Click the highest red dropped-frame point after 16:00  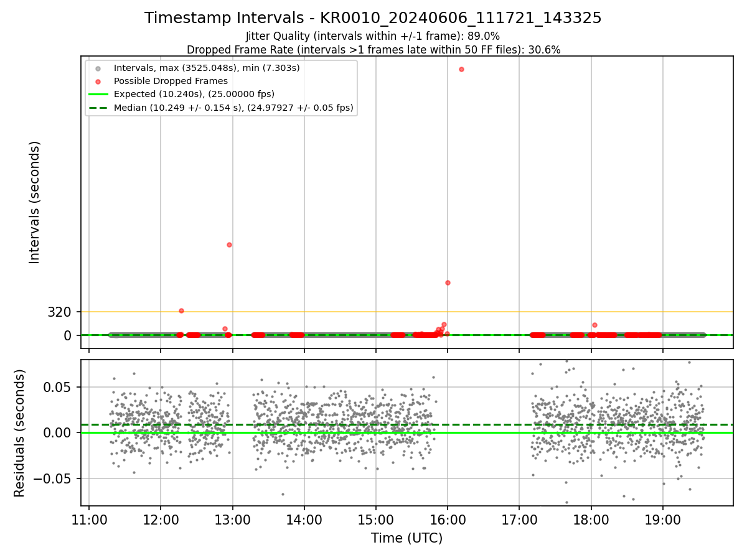[x=461, y=69]
